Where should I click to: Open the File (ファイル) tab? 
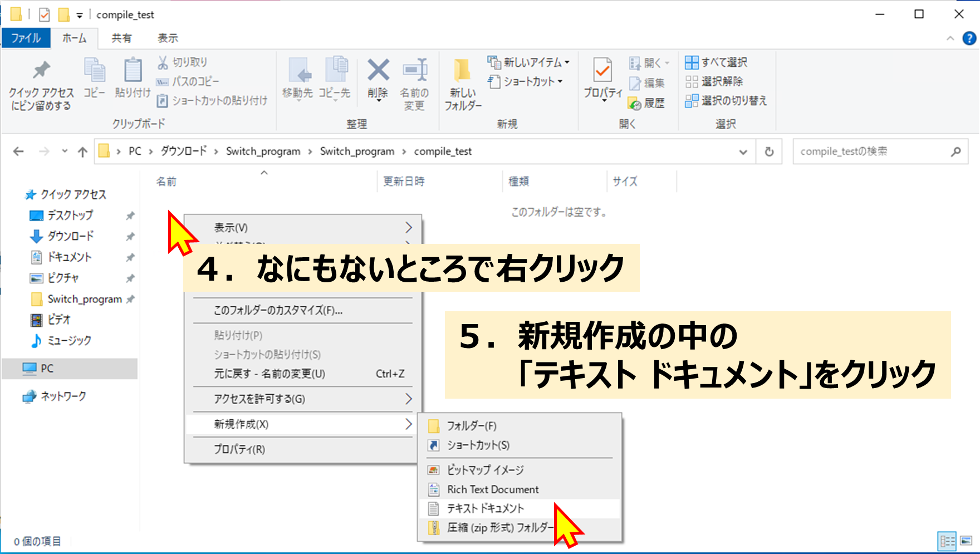click(x=26, y=38)
